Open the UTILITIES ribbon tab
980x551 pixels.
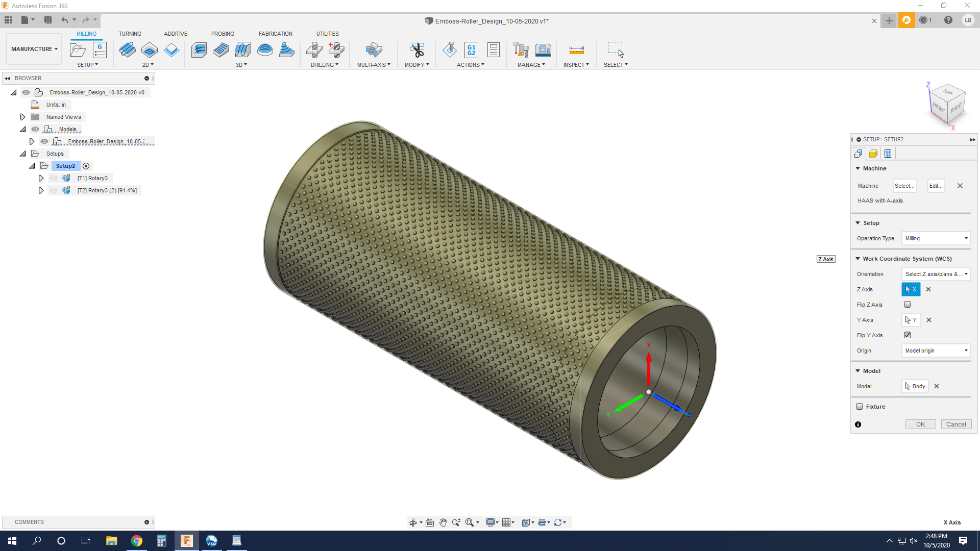tap(328, 33)
